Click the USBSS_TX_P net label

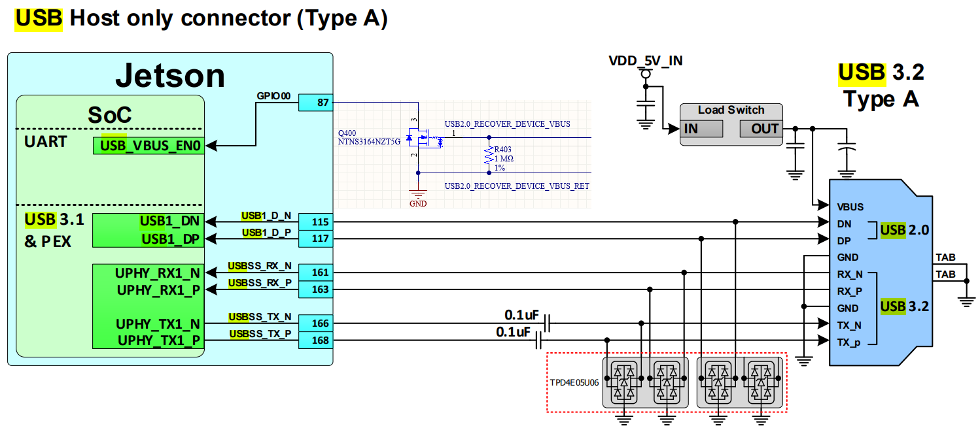tap(261, 334)
